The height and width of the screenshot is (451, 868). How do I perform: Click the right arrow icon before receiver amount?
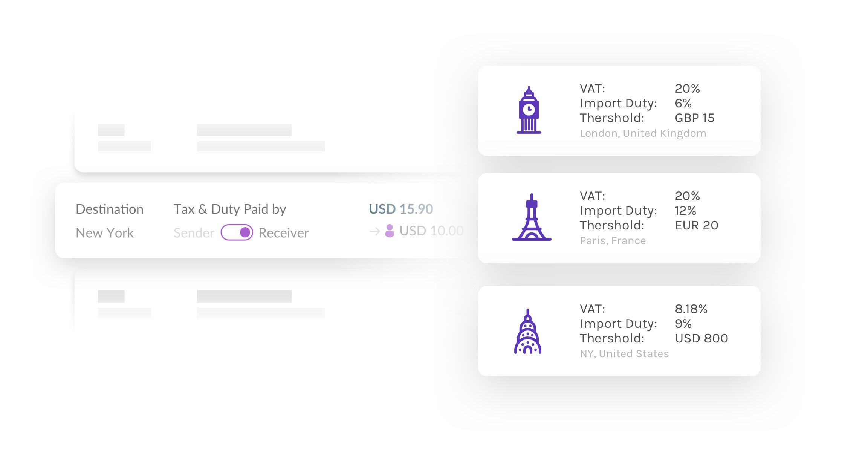(374, 231)
